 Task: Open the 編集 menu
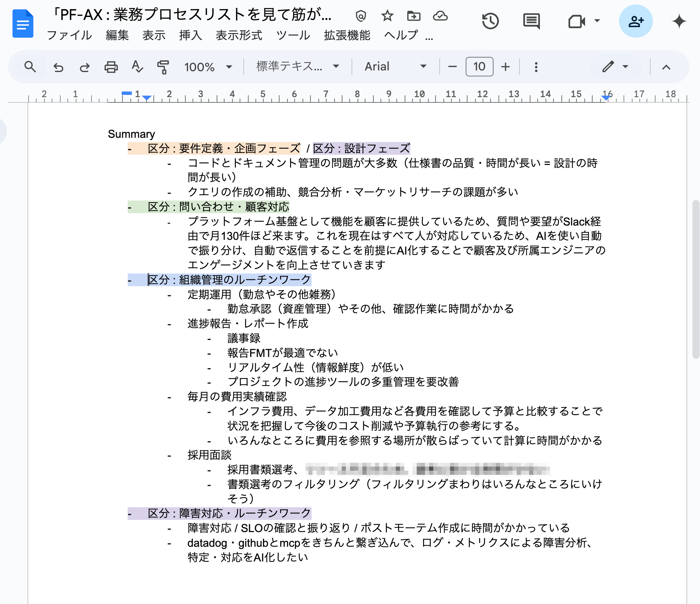pyautogui.click(x=117, y=35)
